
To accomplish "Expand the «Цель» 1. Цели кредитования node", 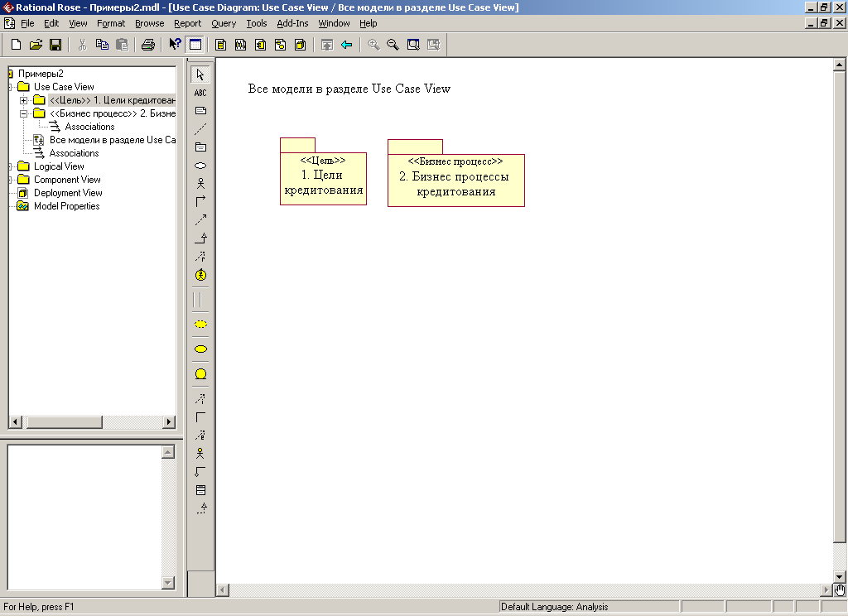I will point(24,100).
